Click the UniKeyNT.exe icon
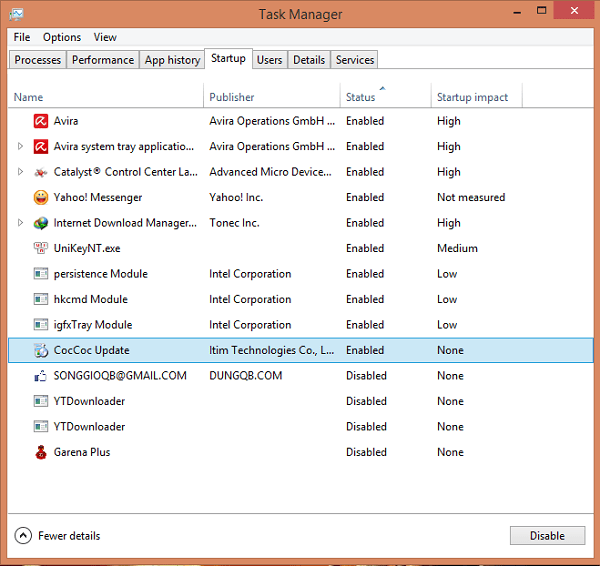This screenshot has width=600, height=566. [x=41, y=248]
